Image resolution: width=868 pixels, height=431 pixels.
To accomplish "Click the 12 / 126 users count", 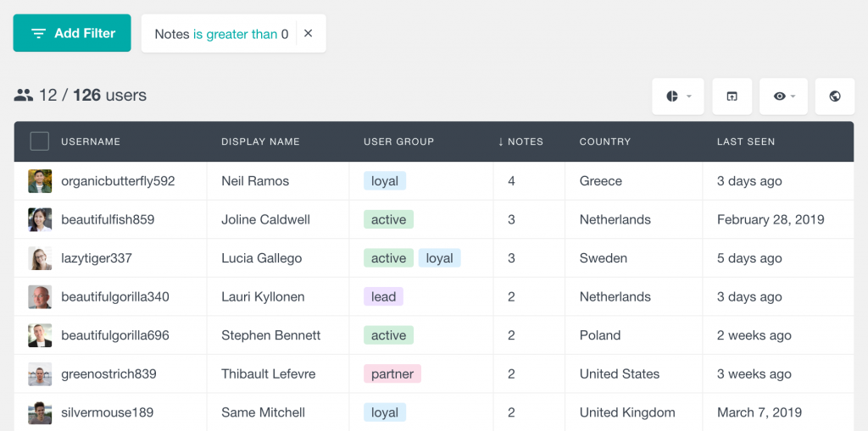I will point(81,95).
